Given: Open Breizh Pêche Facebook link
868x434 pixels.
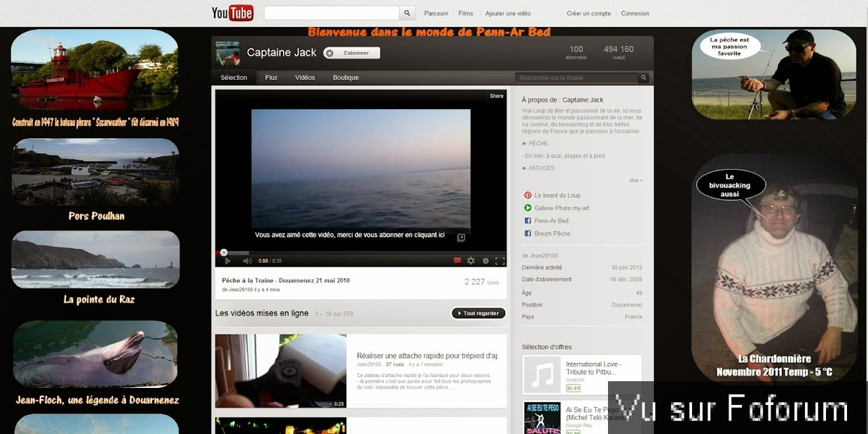Looking at the screenshot, I should click(552, 234).
